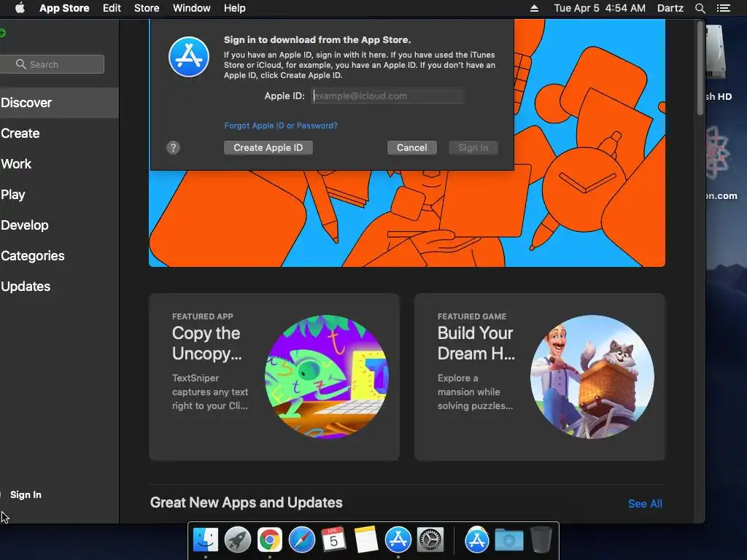Open the orange and blue hero banner
747x560 pixels.
point(407,218)
